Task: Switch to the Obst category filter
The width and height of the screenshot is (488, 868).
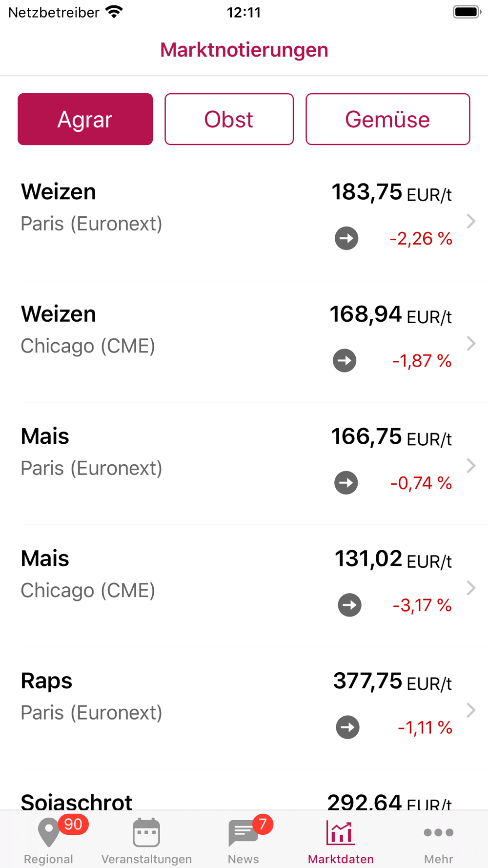Action: tap(229, 119)
